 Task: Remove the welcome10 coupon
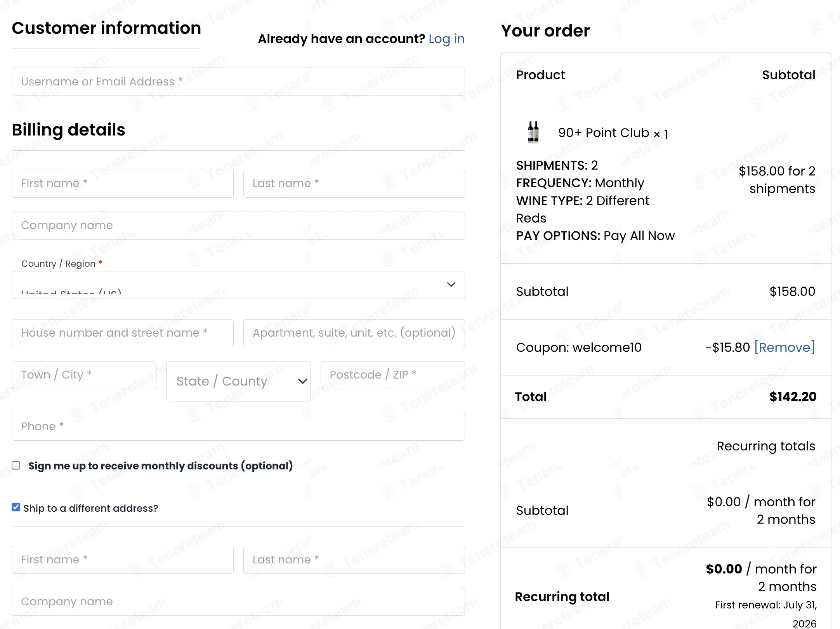(x=784, y=347)
